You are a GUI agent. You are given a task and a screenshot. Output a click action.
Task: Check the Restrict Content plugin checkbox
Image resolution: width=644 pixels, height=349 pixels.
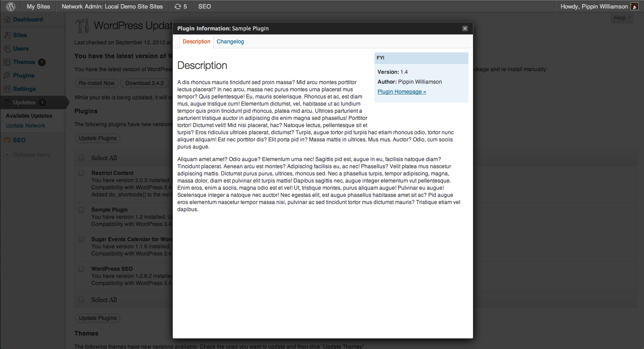[x=81, y=173]
